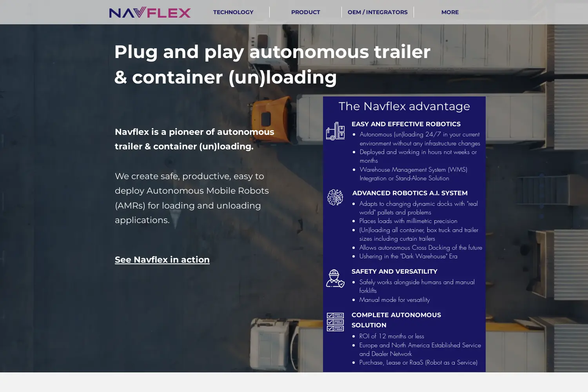Expand the More menu

coord(450,12)
